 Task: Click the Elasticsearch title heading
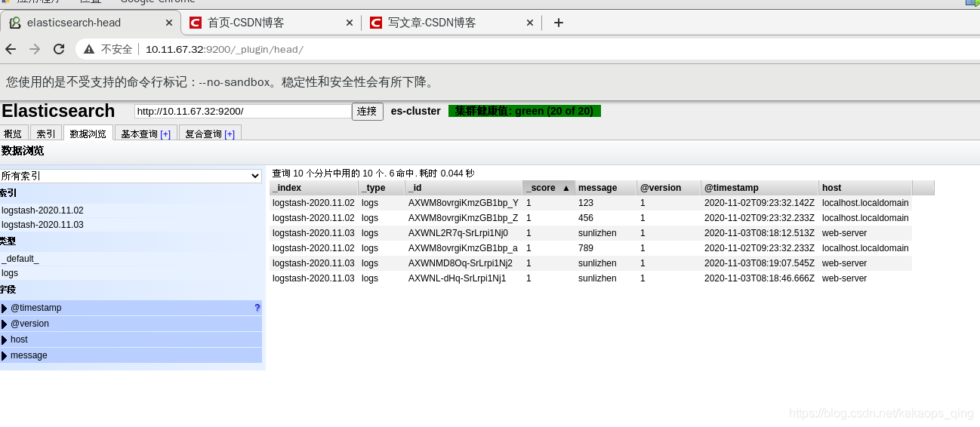click(x=58, y=111)
